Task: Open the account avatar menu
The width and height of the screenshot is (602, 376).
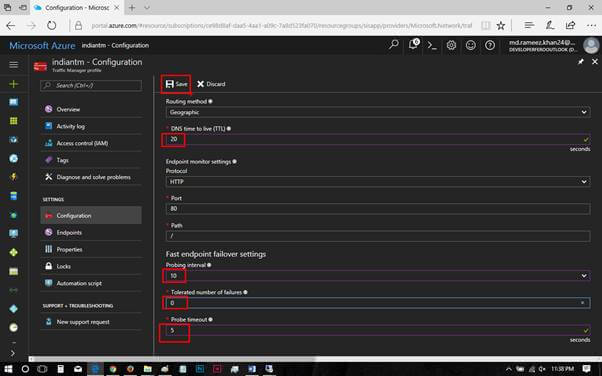Action: point(591,45)
